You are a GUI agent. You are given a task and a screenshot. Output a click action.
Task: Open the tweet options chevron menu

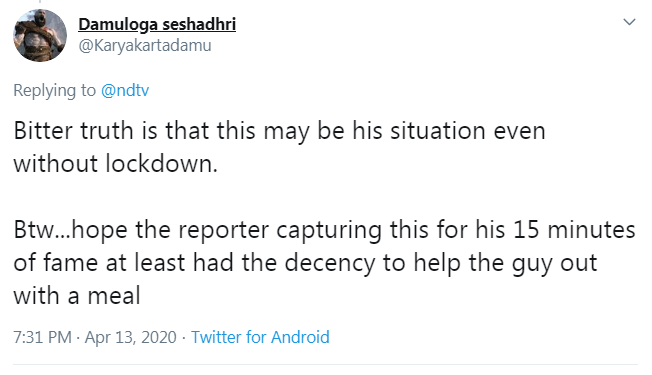[630, 22]
